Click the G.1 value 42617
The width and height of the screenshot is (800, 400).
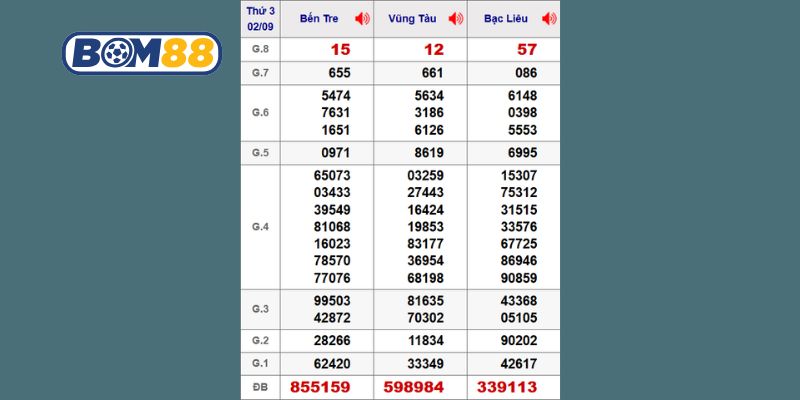pos(519,364)
